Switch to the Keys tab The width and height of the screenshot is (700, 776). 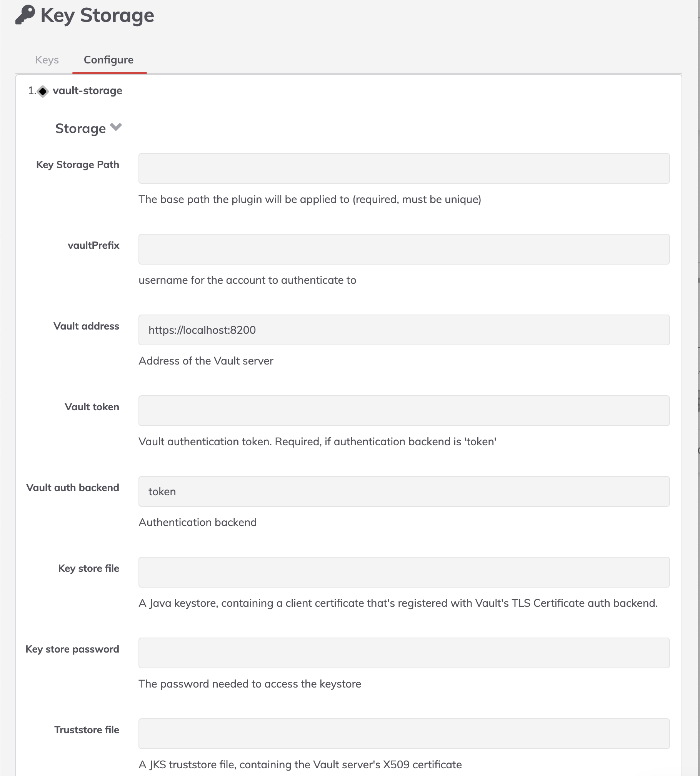pyautogui.click(x=47, y=60)
